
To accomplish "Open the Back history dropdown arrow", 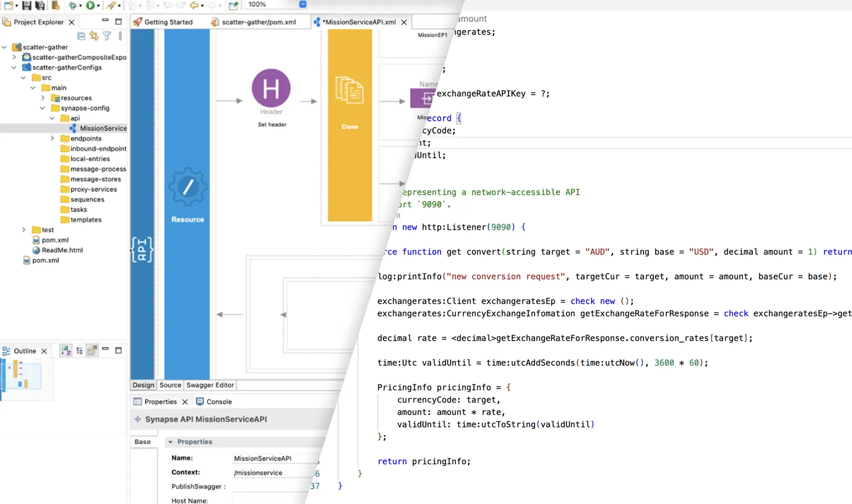I will 202,6.
